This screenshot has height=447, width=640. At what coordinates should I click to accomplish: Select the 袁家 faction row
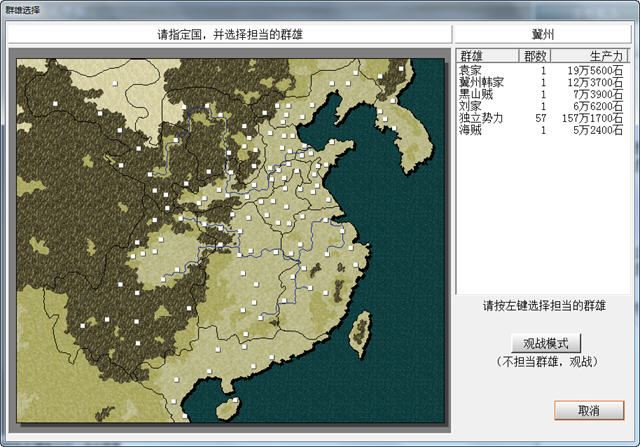[541, 70]
